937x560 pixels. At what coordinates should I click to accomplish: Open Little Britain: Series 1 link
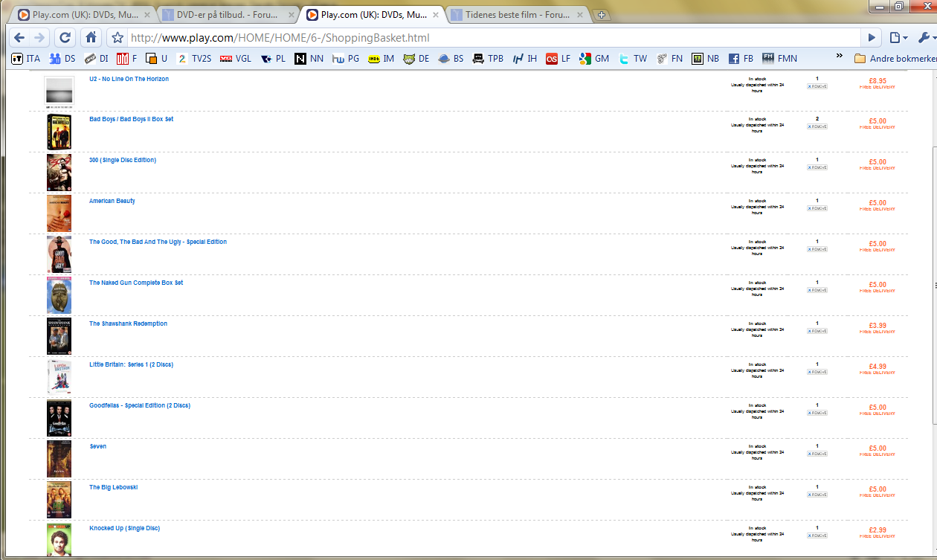[131, 364]
